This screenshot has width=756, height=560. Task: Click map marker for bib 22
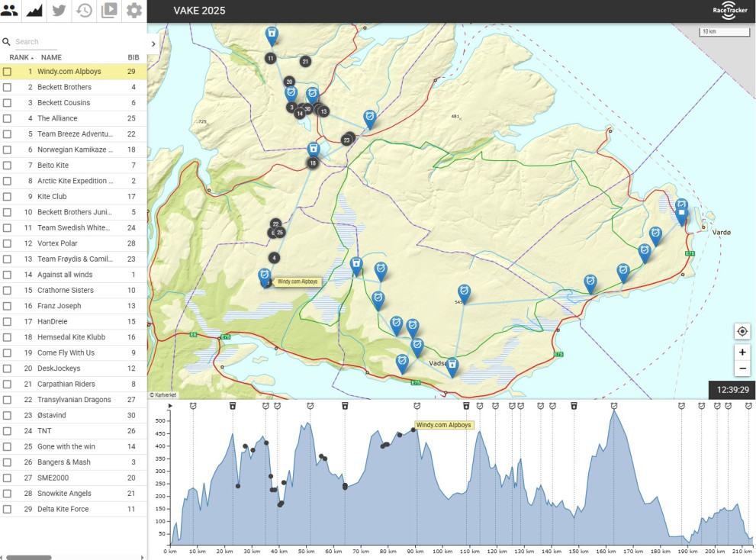pyautogui.click(x=275, y=224)
